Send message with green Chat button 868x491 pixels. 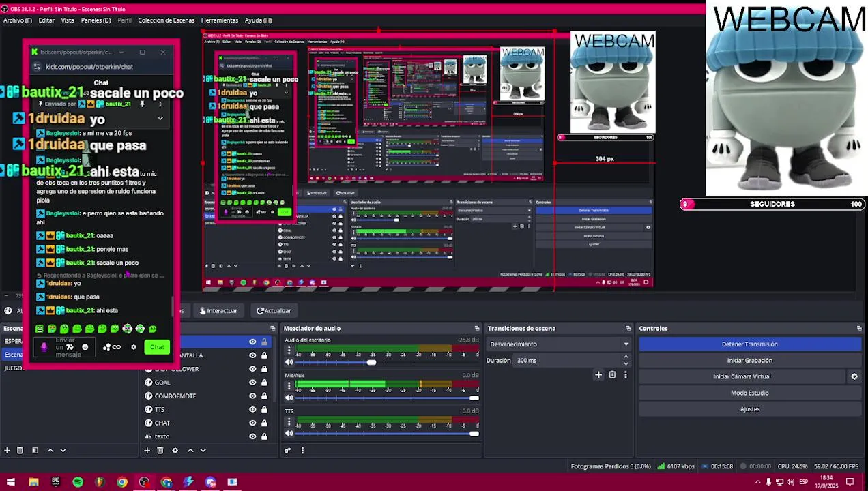tap(157, 347)
